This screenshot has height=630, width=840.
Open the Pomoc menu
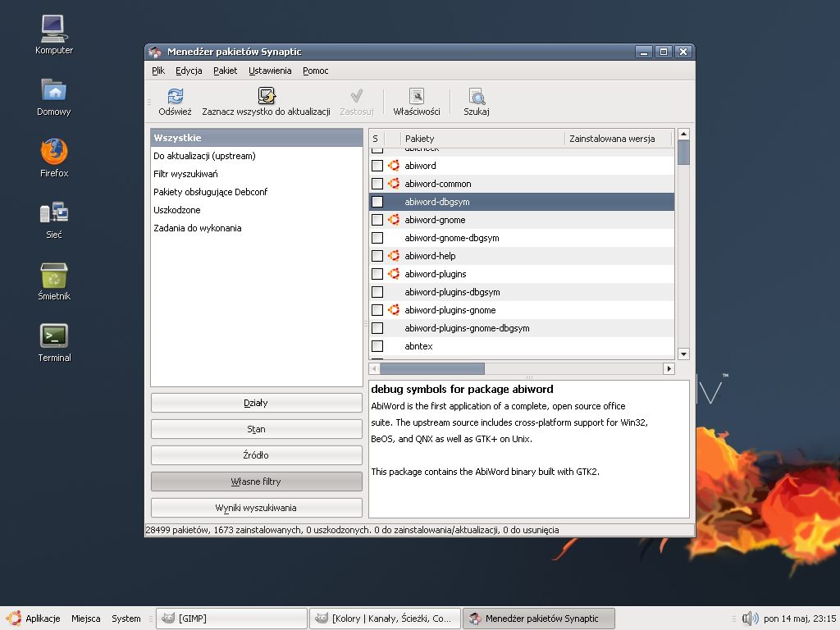click(316, 71)
